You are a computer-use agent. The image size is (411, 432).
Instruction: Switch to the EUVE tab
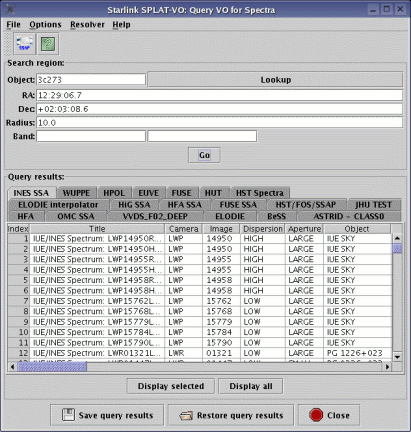tap(149, 193)
